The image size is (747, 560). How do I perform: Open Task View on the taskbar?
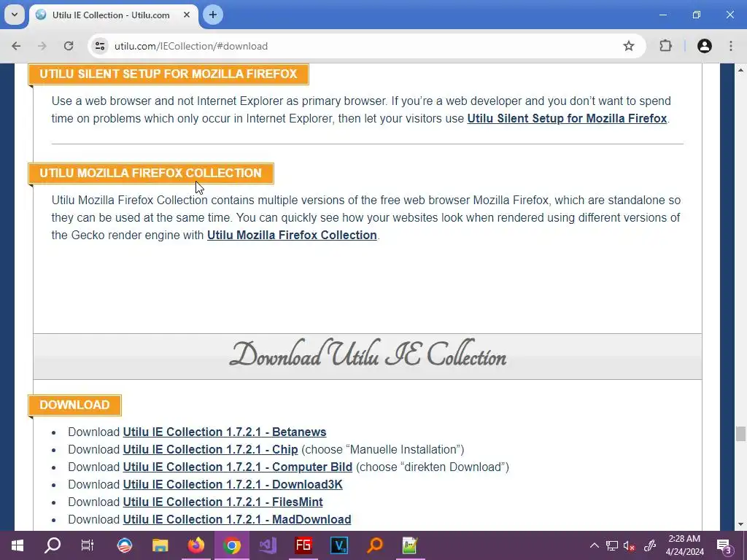[x=88, y=545]
